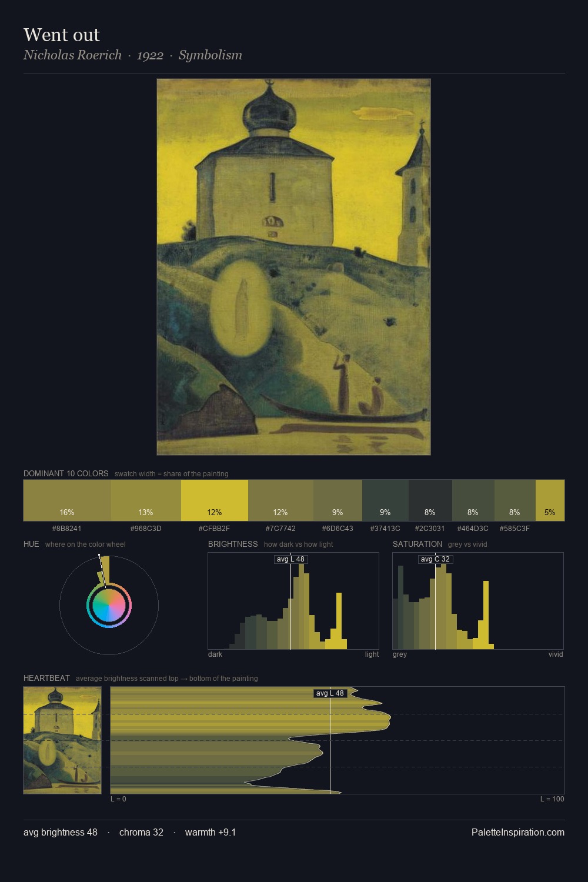Click artist name Nicholas Roerich
Screen dimensions: 588x882
72,55
